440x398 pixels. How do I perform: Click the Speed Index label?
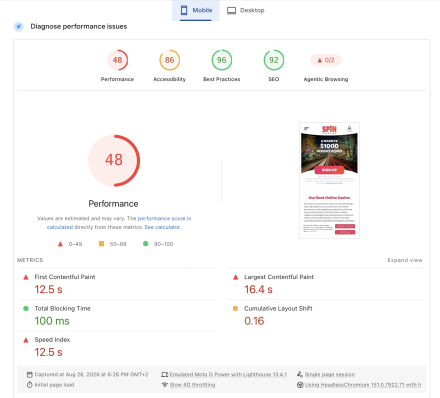click(x=52, y=340)
